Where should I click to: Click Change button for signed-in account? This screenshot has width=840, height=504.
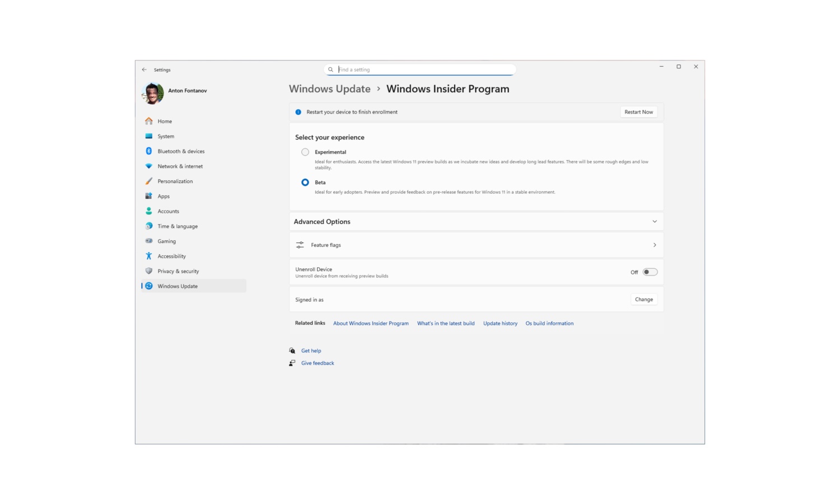tap(643, 300)
